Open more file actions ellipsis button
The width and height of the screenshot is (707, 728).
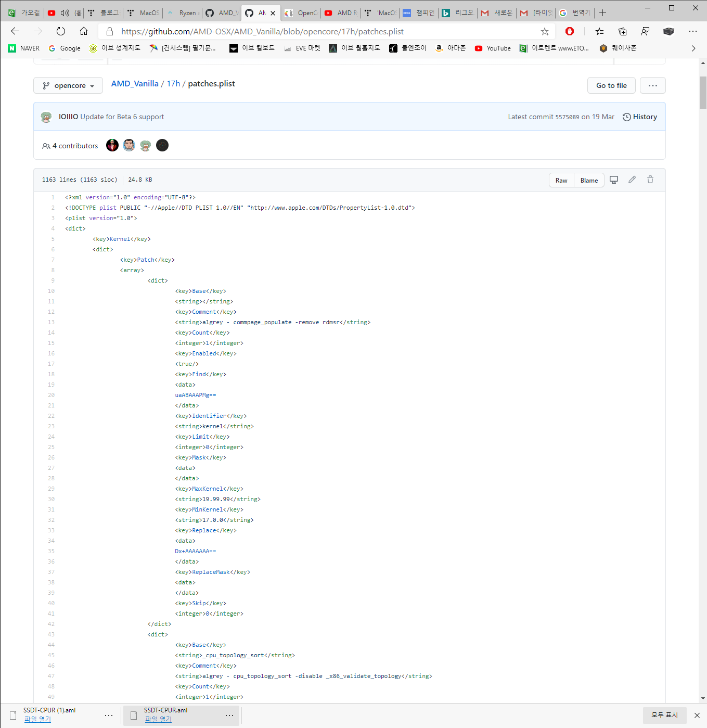tap(653, 85)
